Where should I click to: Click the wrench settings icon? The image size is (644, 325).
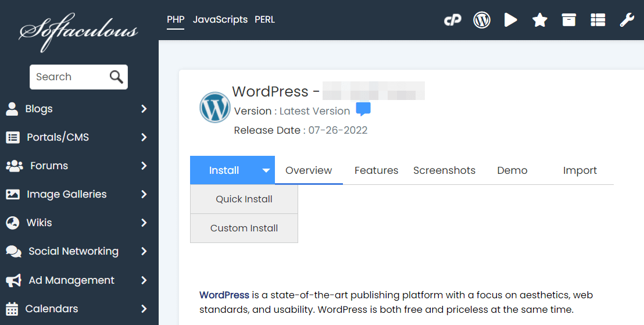click(627, 20)
